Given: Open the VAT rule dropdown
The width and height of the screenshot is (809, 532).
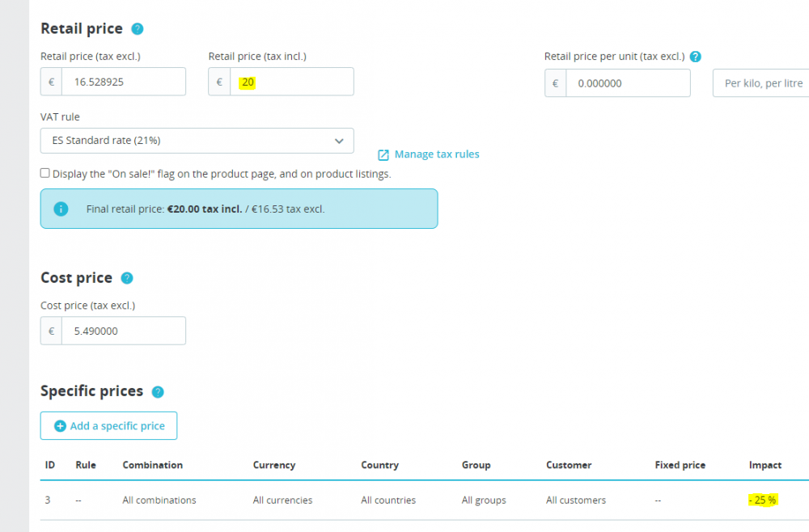Looking at the screenshot, I should [197, 141].
